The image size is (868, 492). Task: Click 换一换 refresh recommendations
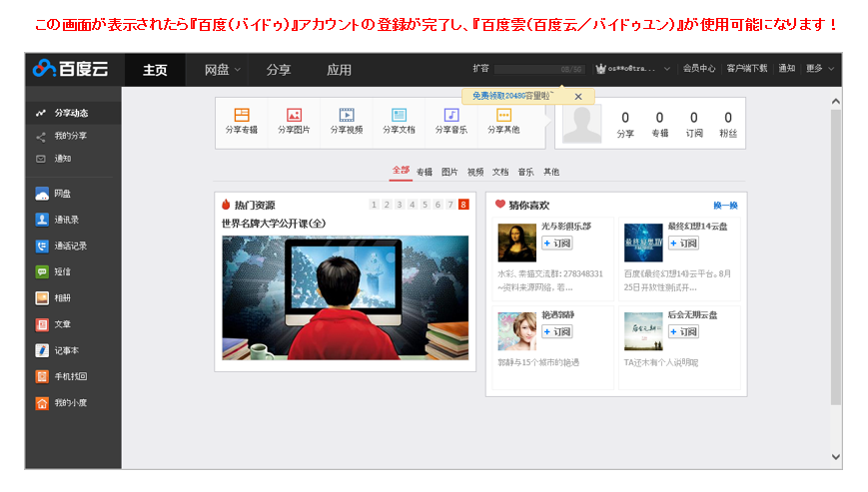pos(725,206)
